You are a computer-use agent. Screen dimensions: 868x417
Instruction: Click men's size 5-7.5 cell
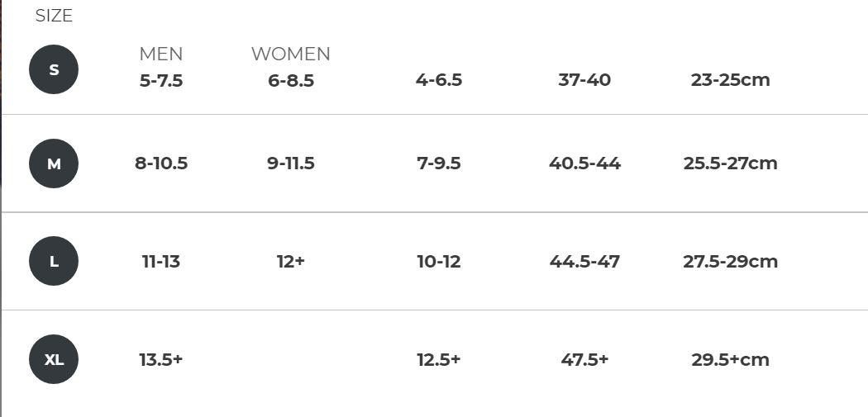pos(161,81)
